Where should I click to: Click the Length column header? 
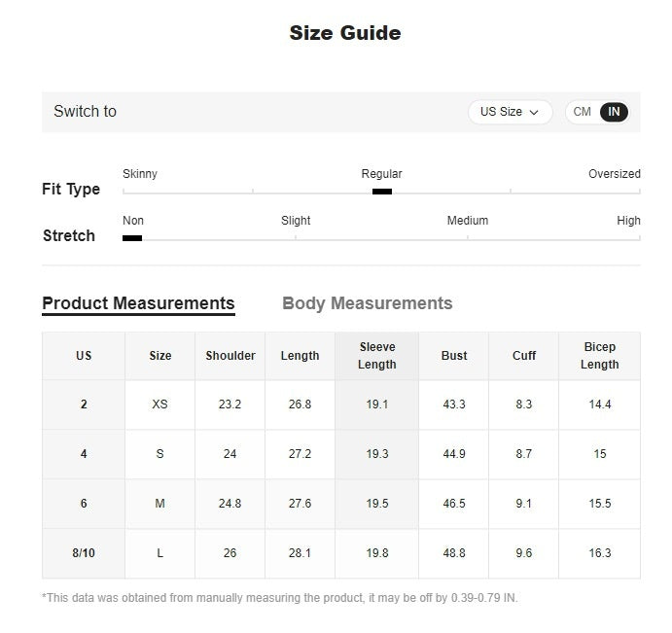pyautogui.click(x=300, y=356)
